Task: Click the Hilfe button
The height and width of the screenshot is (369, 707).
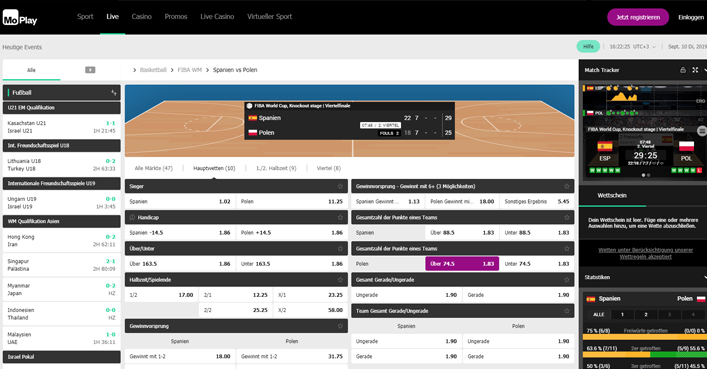Action: [588, 46]
